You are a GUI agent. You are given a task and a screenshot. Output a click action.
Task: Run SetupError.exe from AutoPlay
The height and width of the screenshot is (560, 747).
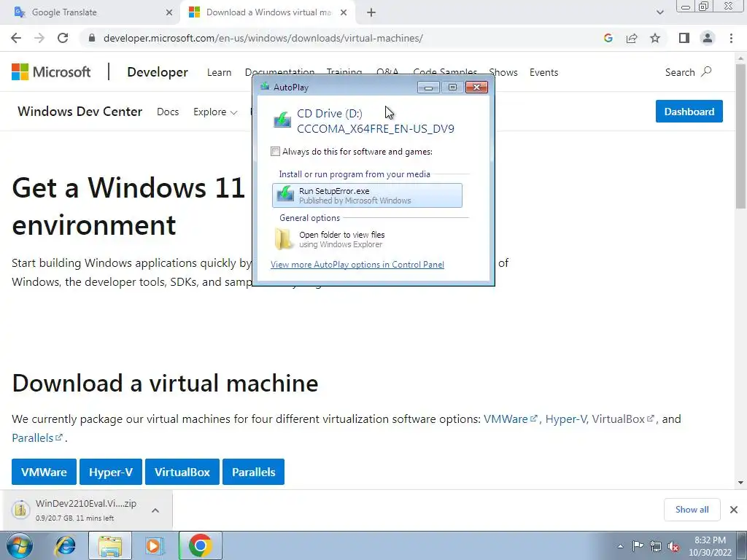pos(367,195)
